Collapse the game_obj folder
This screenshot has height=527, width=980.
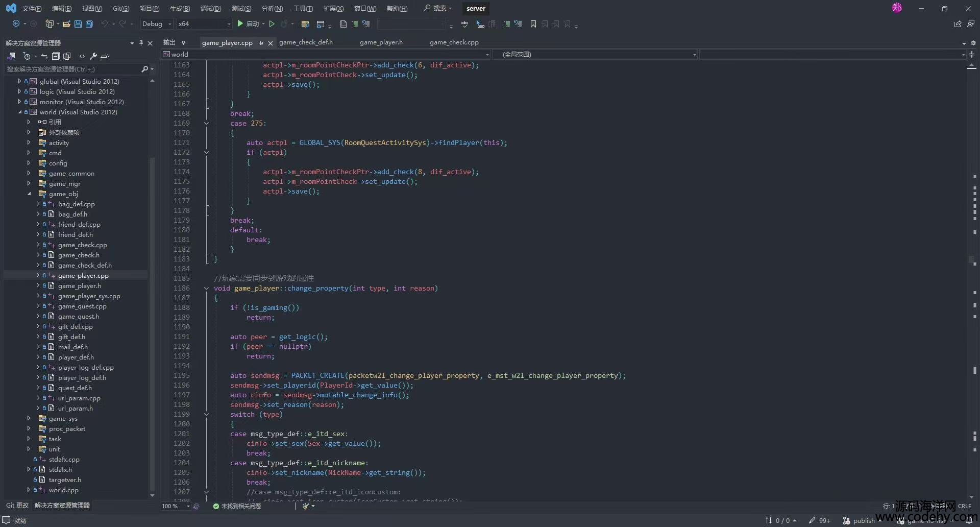29,194
